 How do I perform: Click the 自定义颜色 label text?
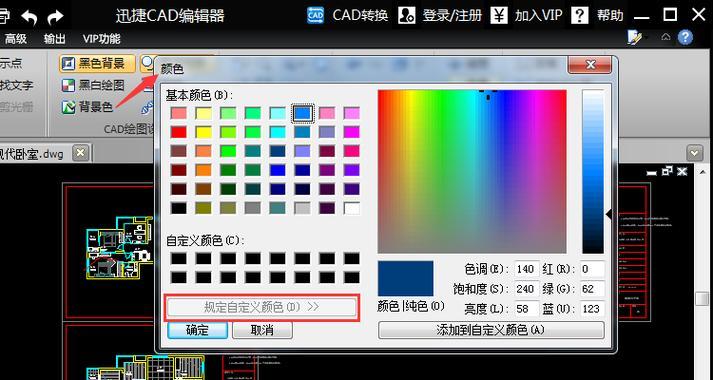pos(205,240)
